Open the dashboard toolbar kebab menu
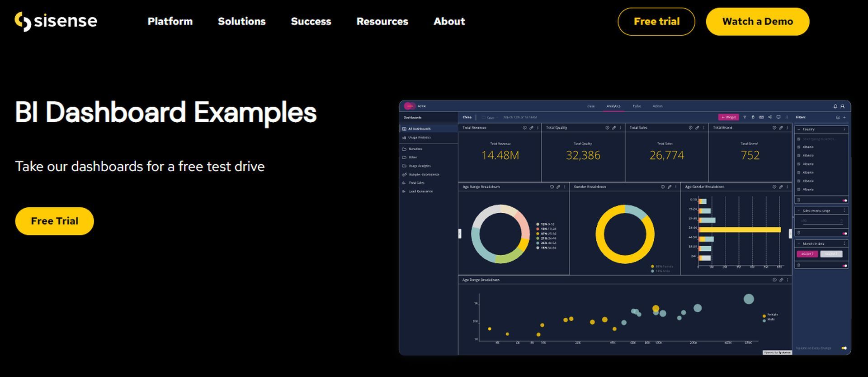Image resolution: width=868 pixels, height=377 pixels. click(x=787, y=117)
